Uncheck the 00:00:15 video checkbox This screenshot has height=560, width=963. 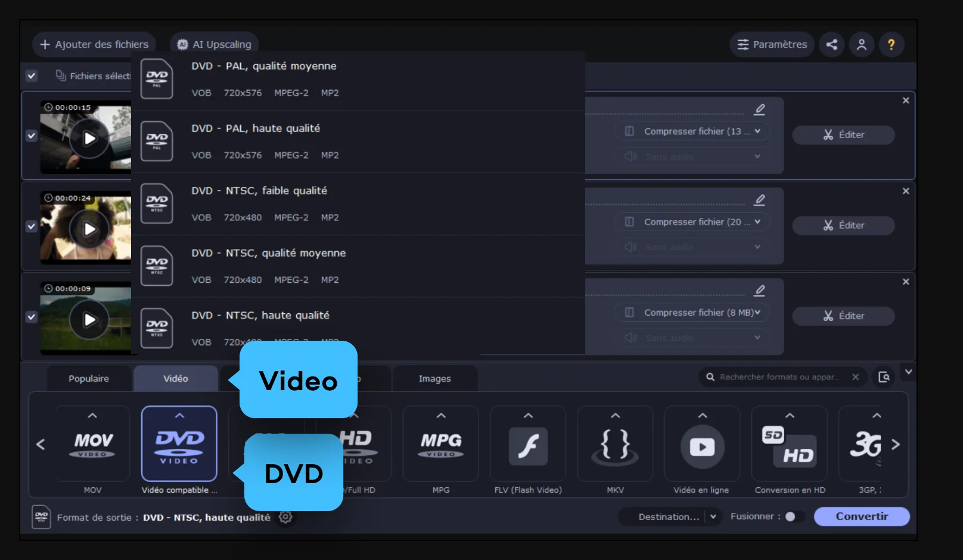coord(32,136)
